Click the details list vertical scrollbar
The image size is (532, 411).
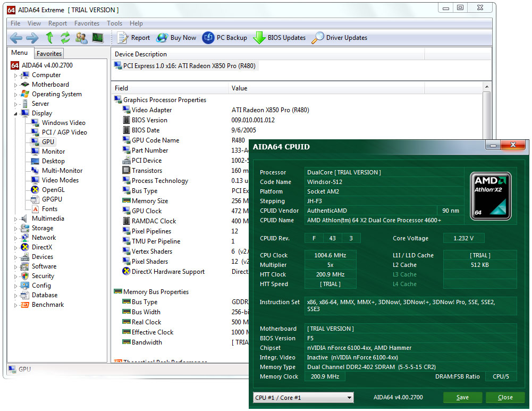pos(487,115)
